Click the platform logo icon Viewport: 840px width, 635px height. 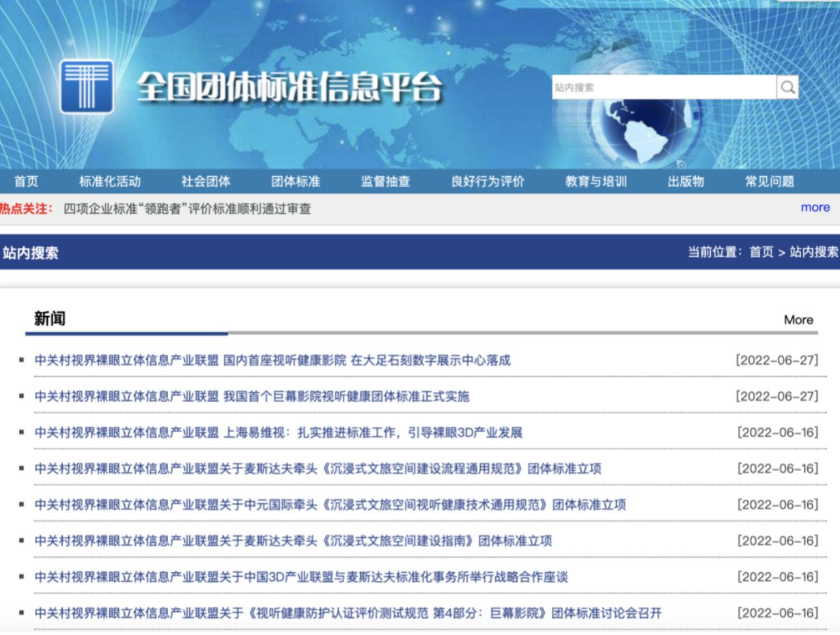point(87,88)
